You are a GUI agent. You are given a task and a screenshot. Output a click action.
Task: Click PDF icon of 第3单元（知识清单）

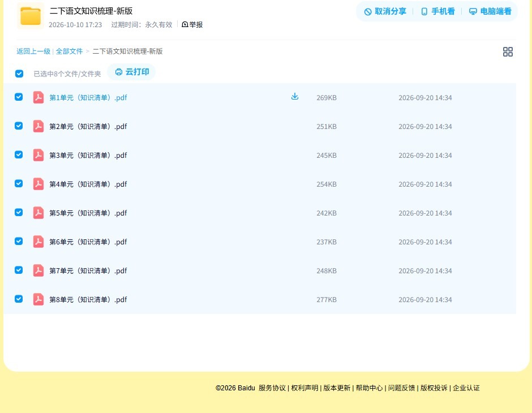point(38,155)
